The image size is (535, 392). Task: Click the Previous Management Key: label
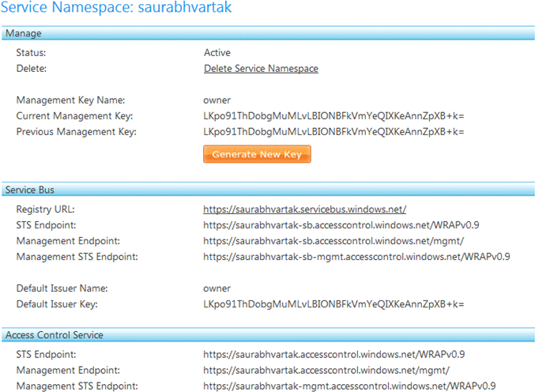click(x=76, y=132)
